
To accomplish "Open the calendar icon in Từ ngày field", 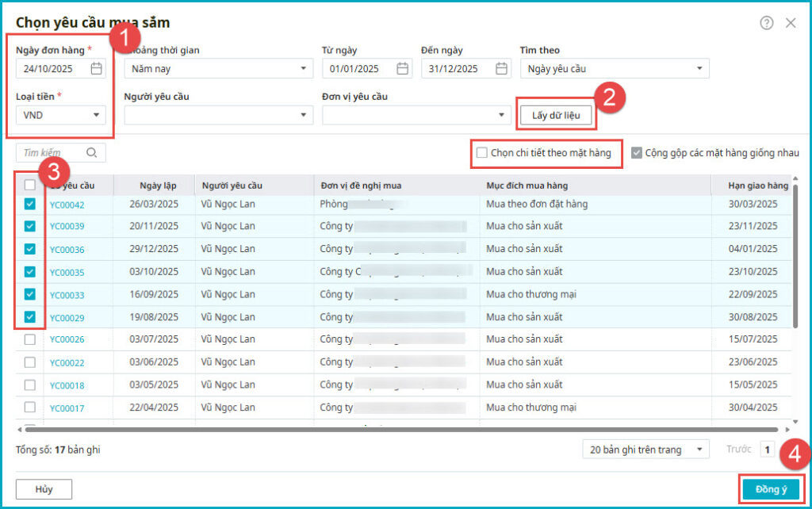I will point(403,69).
